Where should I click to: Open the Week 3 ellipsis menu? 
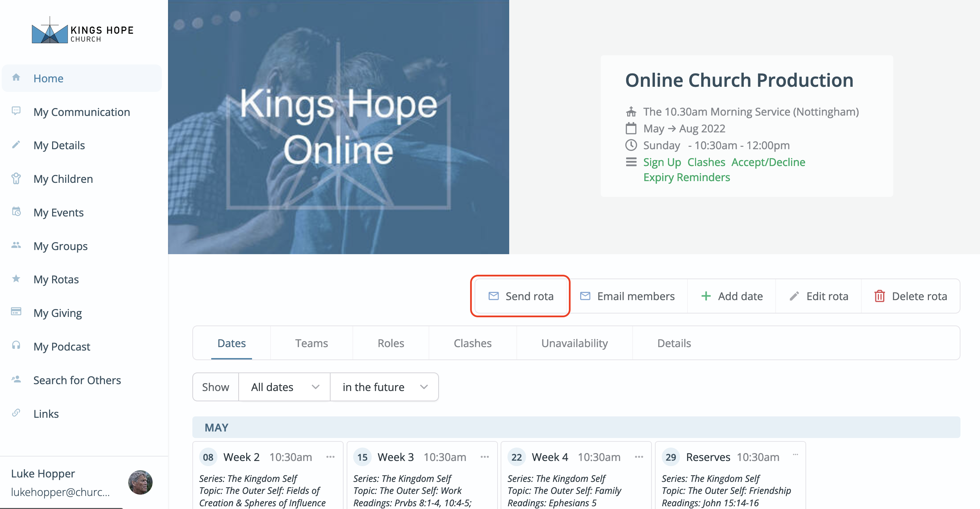(x=484, y=457)
